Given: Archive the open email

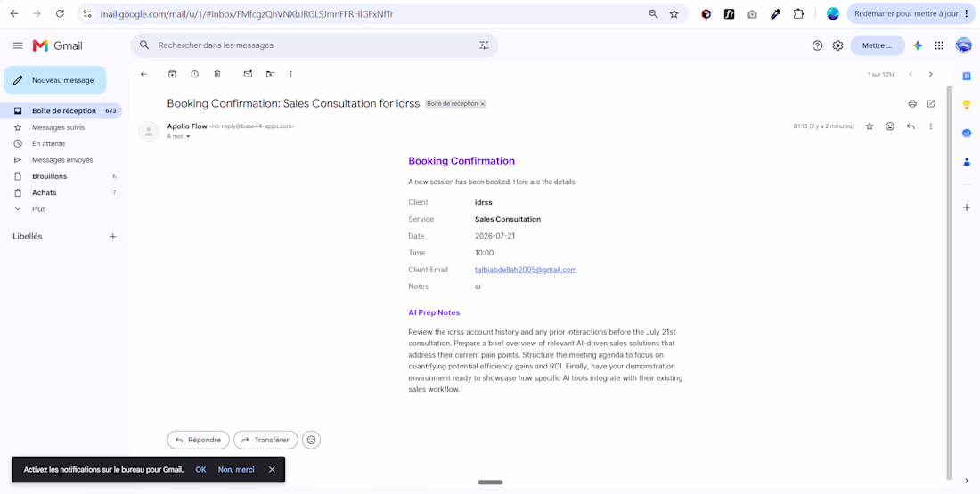Looking at the screenshot, I should [x=172, y=74].
